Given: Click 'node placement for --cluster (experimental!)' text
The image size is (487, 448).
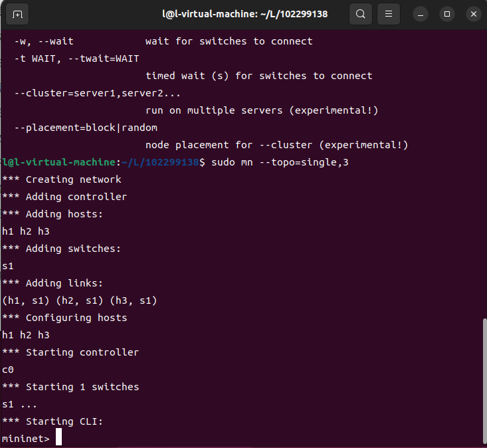Looking at the screenshot, I should (277, 145).
